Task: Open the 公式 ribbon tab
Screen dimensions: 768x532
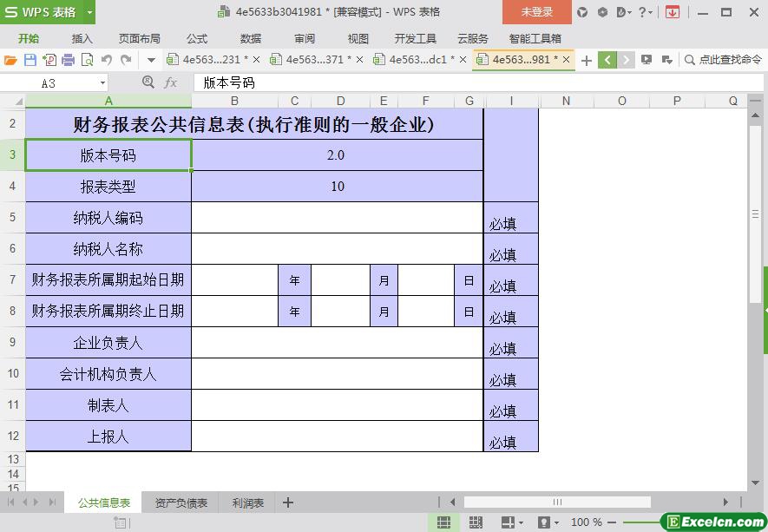Action: (x=197, y=38)
